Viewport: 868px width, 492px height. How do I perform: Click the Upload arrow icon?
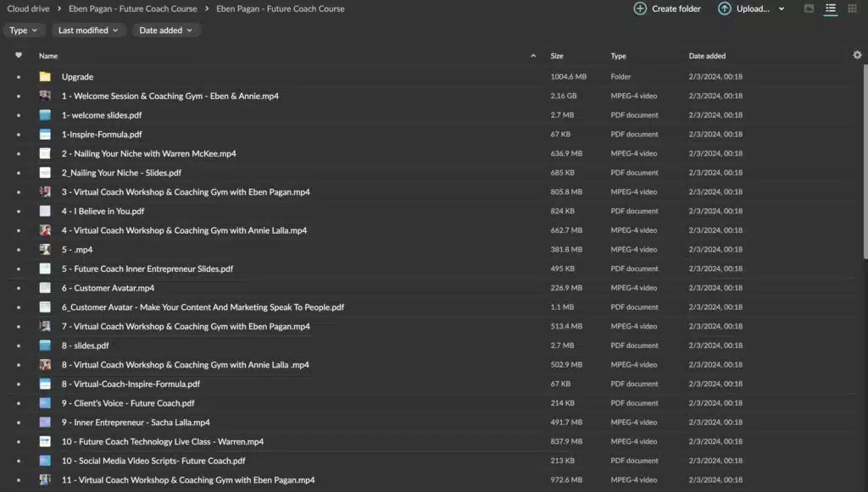point(724,8)
